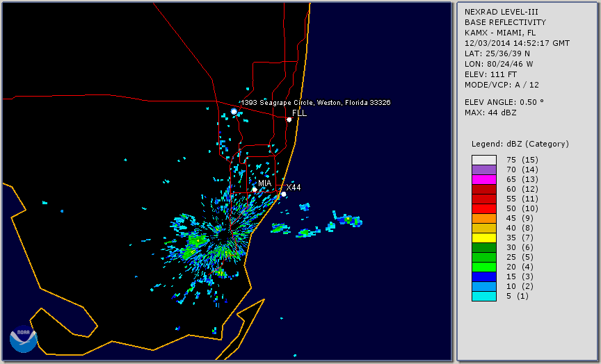The height and width of the screenshot is (364, 601).
Task: Pick the red 55 dBZ swatch
Action: tap(484, 199)
